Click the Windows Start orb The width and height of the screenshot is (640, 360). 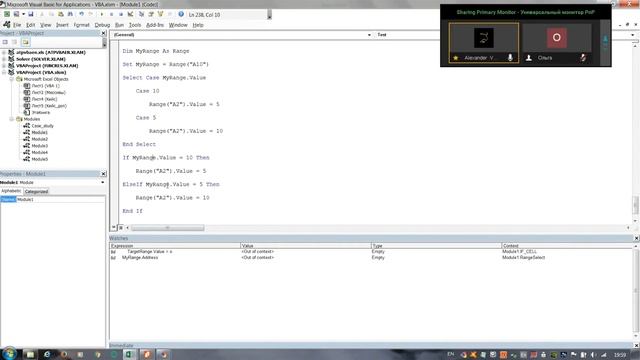(9, 353)
